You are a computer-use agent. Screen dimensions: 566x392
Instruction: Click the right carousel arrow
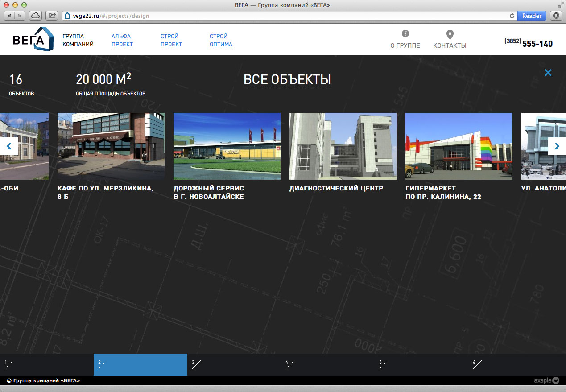(x=557, y=146)
